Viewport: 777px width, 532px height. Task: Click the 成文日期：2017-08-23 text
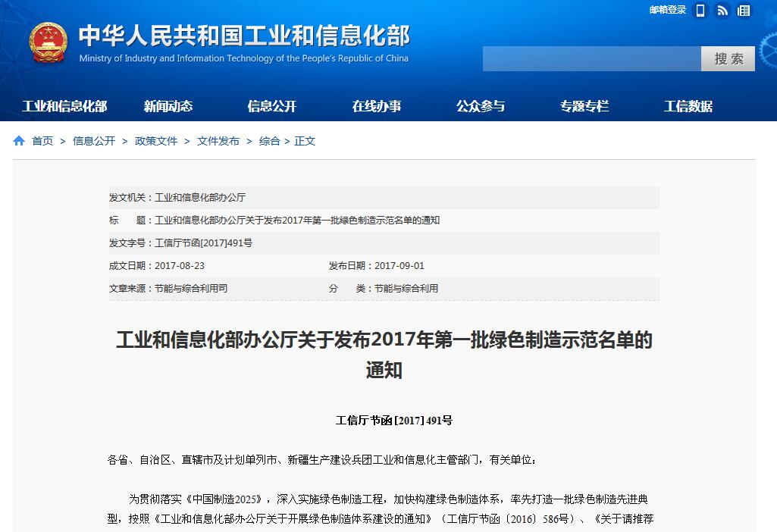(x=157, y=266)
